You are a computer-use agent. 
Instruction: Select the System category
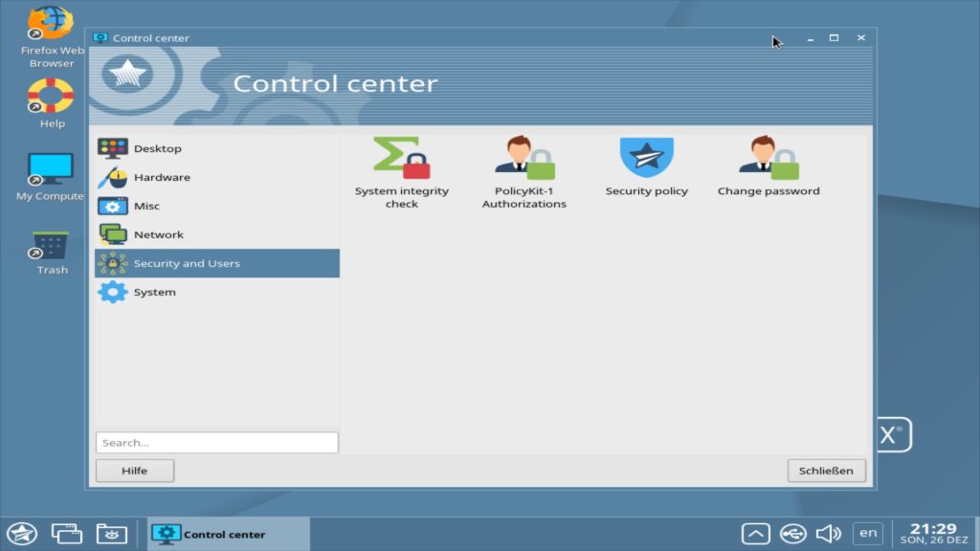coord(217,293)
